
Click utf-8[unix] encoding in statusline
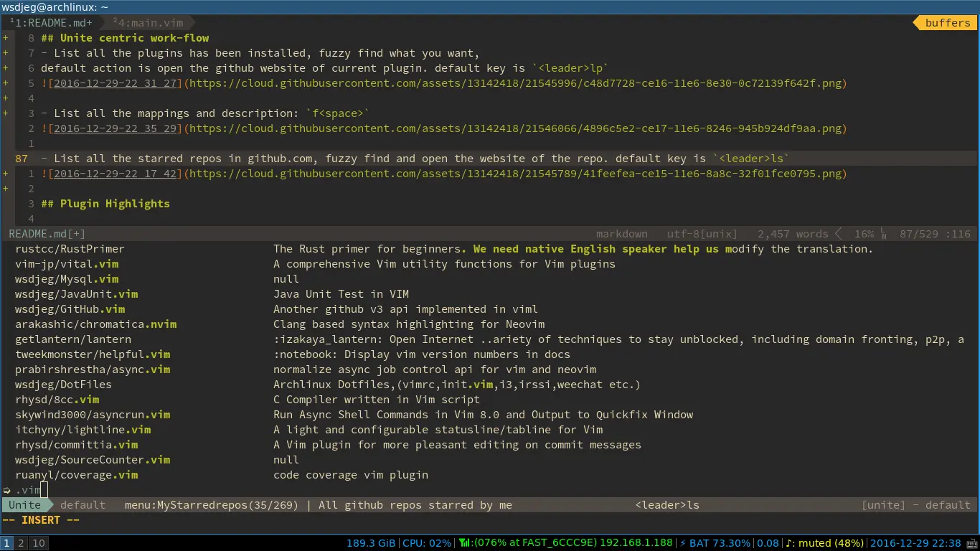[702, 234]
